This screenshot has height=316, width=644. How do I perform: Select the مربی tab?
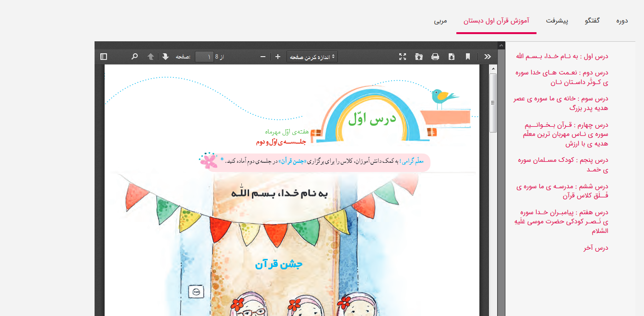(x=441, y=21)
